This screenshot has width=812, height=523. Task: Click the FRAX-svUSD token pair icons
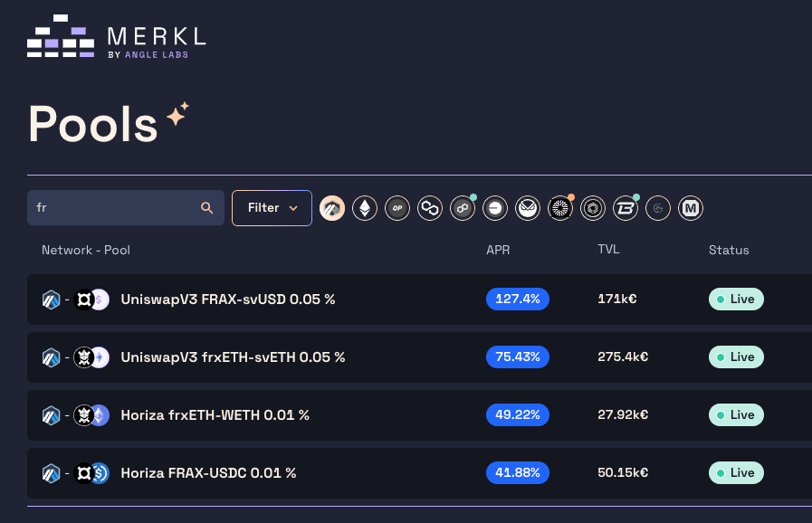[x=91, y=300]
